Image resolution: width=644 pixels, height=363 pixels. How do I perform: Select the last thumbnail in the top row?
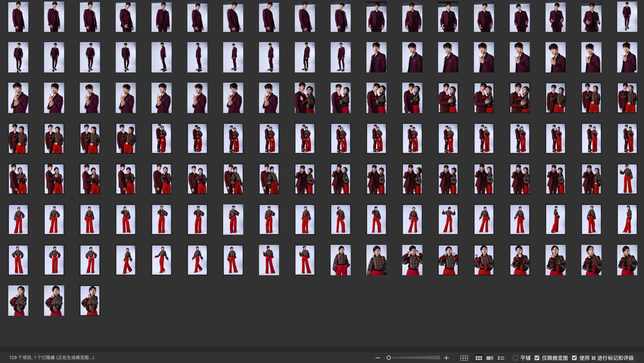[x=627, y=17]
